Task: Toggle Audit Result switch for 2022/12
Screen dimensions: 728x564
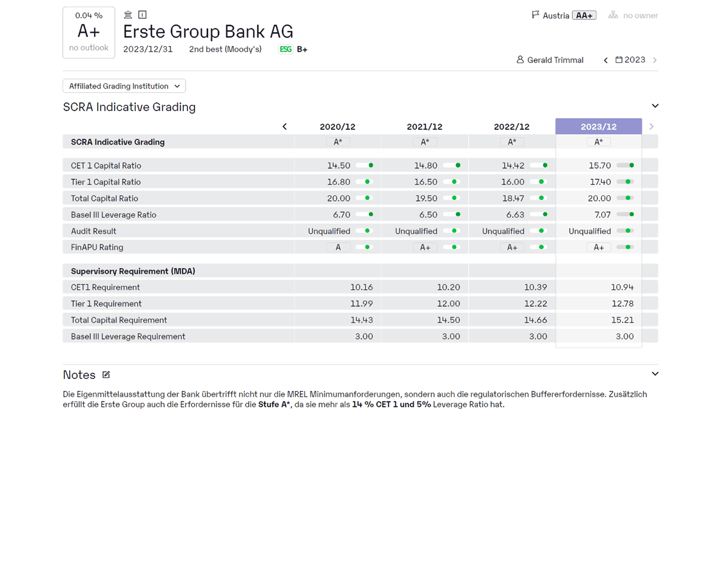Action: coord(539,231)
